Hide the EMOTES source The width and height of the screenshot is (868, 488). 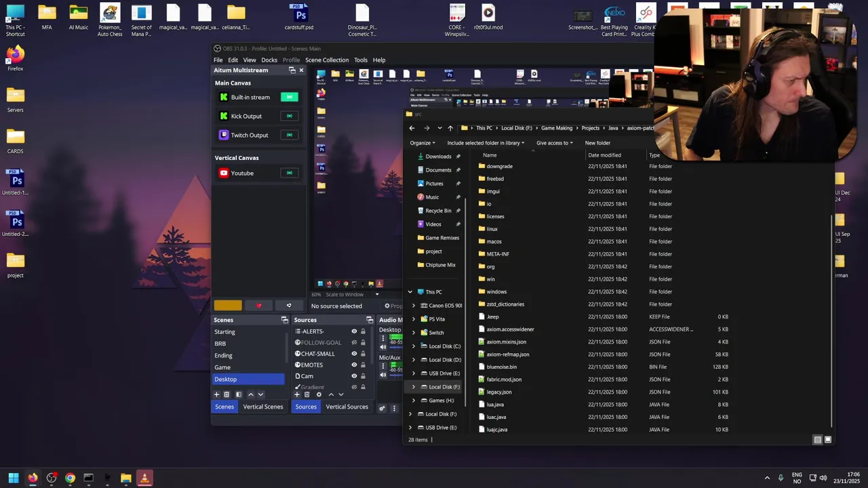354,365
